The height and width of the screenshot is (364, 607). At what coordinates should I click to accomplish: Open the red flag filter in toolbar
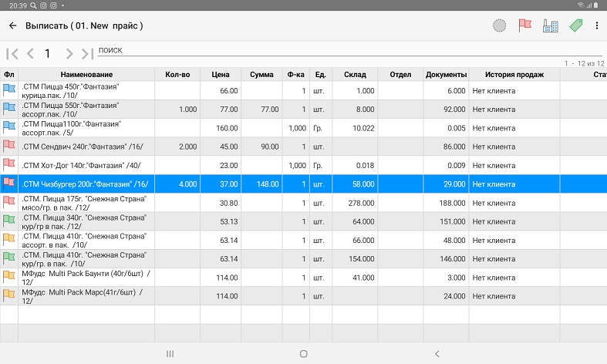pyautogui.click(x=525, y=25)
